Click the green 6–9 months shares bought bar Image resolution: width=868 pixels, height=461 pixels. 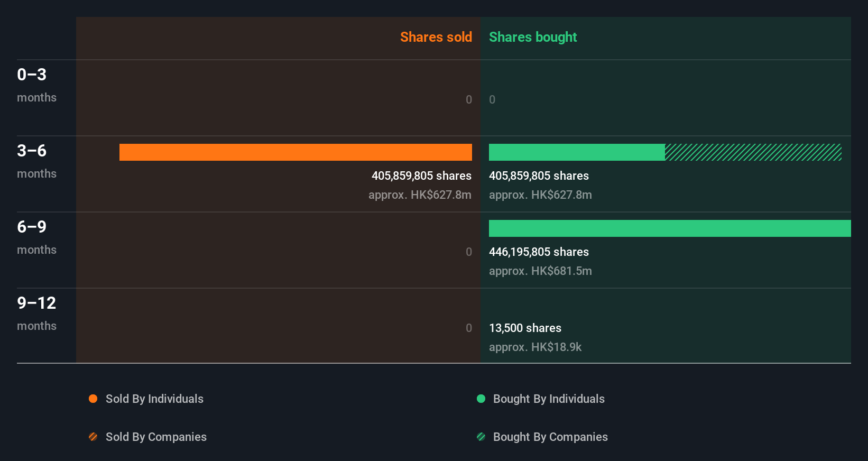pyautogui.click(x=670, y=228)
